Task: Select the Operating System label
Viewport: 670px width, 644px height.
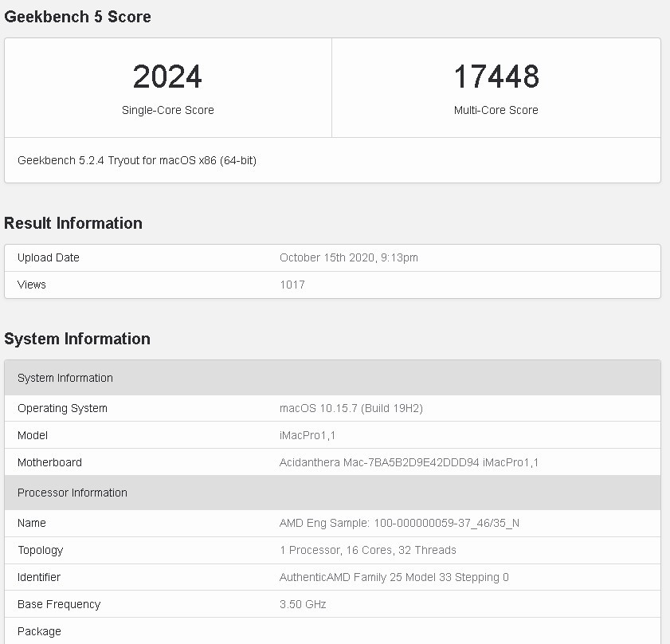Action: click(x=62, y=408)
